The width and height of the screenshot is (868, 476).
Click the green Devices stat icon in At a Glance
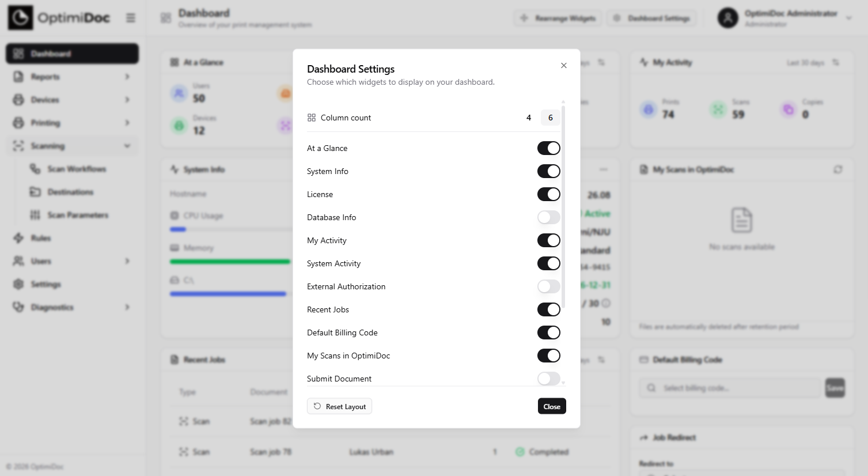click(179, 125)
